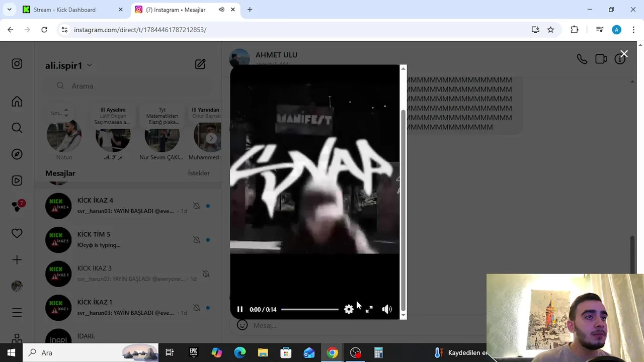Open Calculator from taskbar
This screenshot has height=362, width=644.
pyautogui.click(x=378, y=353)
